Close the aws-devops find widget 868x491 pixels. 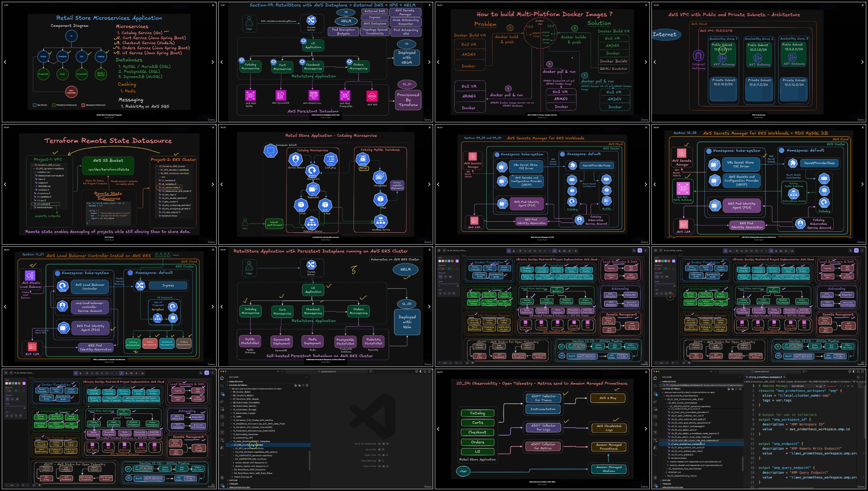pyautogui.click(x=852, y=386)
